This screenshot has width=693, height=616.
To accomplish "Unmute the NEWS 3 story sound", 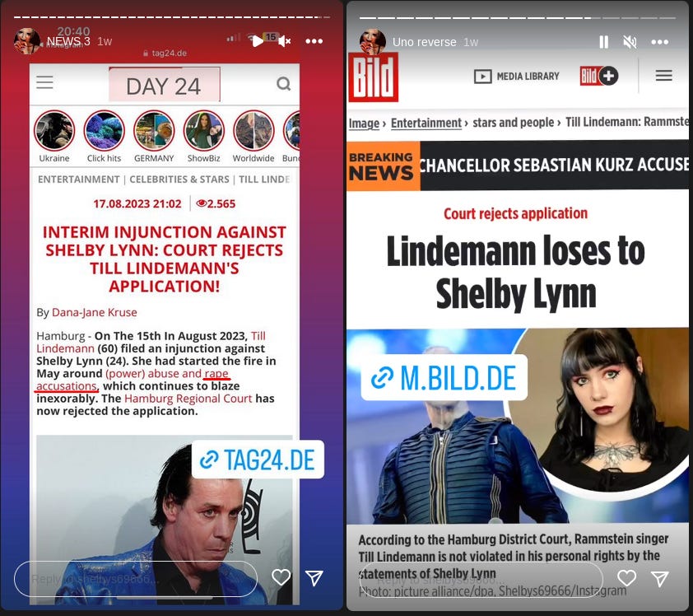I will pyautogui.click(x=285, y=41).
